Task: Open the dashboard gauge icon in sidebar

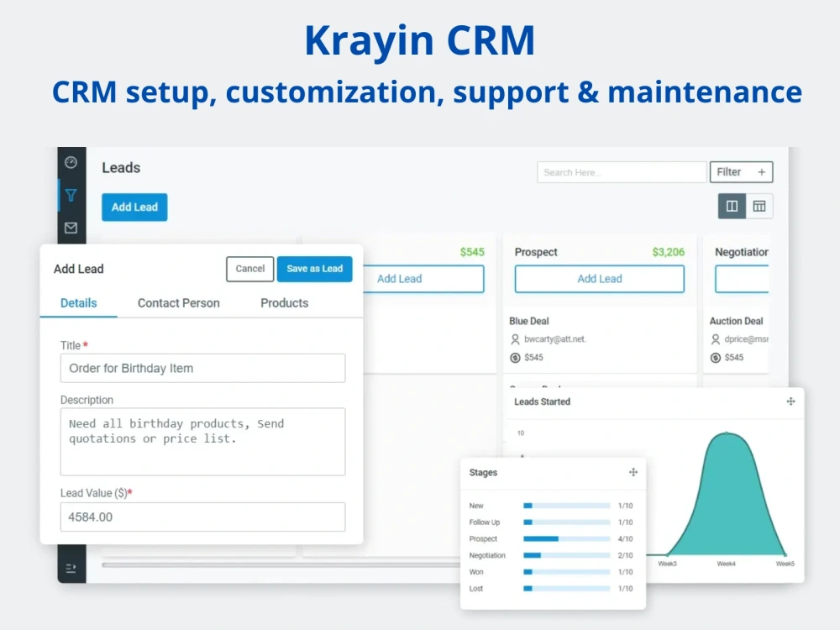Action: [x=71, y=162]
